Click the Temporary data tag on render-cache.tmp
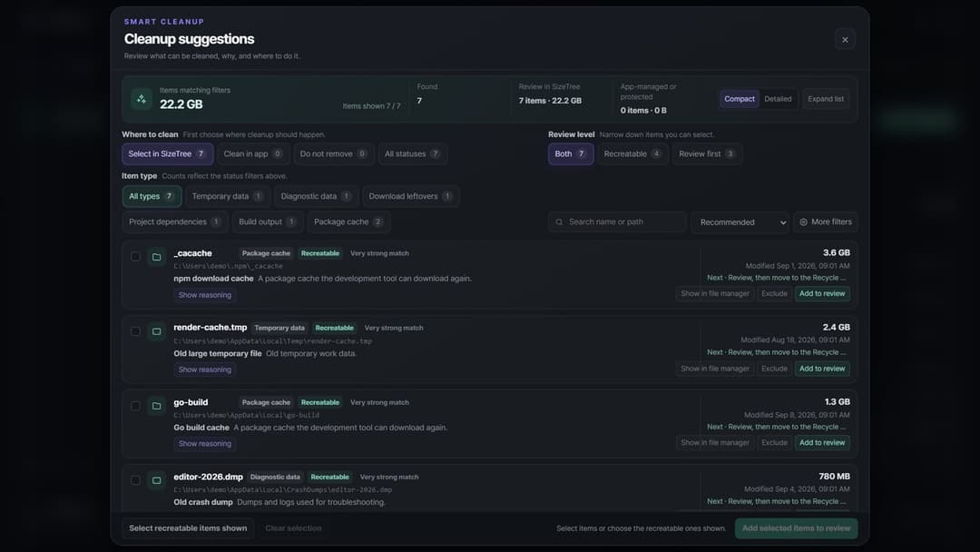The image size is (980, 552). tap(279, 328)
